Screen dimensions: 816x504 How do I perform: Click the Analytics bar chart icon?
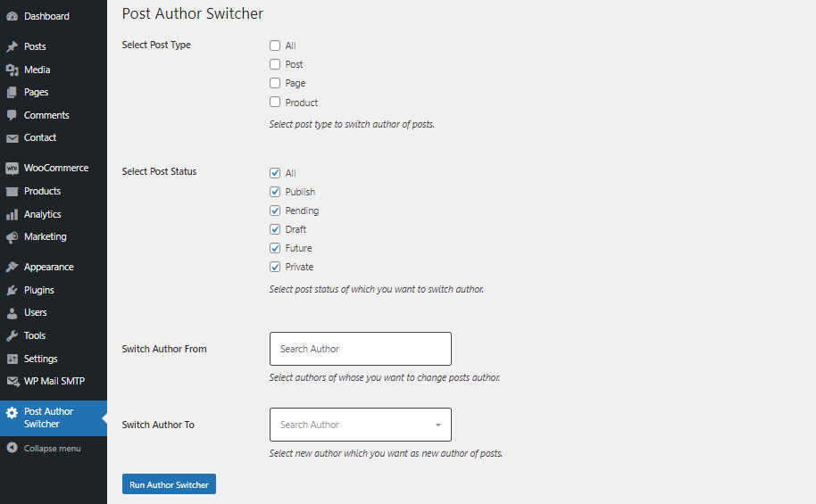[12, 214]
